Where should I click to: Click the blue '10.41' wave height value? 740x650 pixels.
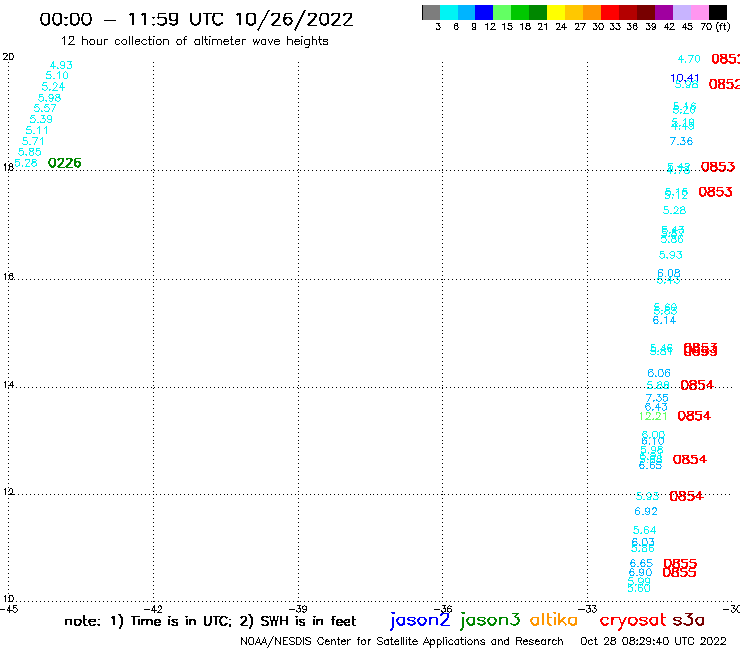685,78
